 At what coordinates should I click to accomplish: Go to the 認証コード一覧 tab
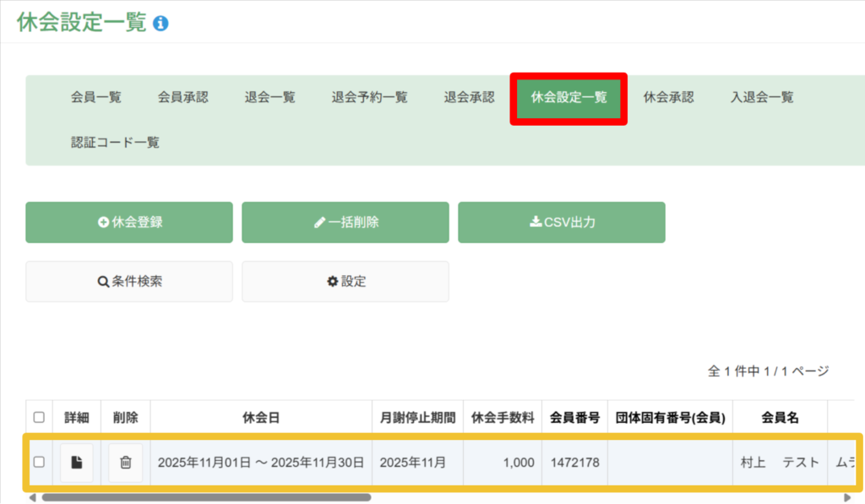click(x=115, y=142)
